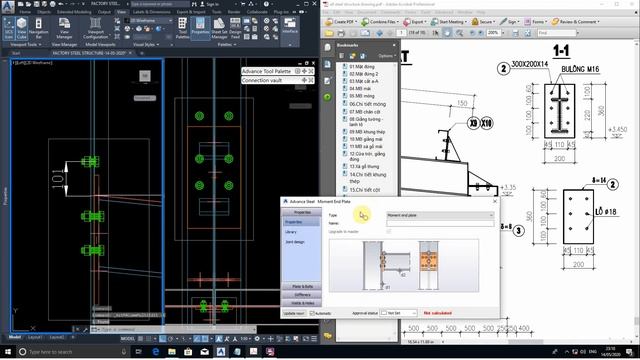640x360 pixels.
Task: Switch to the Output ribbon tab
Action: click(104, 12)
